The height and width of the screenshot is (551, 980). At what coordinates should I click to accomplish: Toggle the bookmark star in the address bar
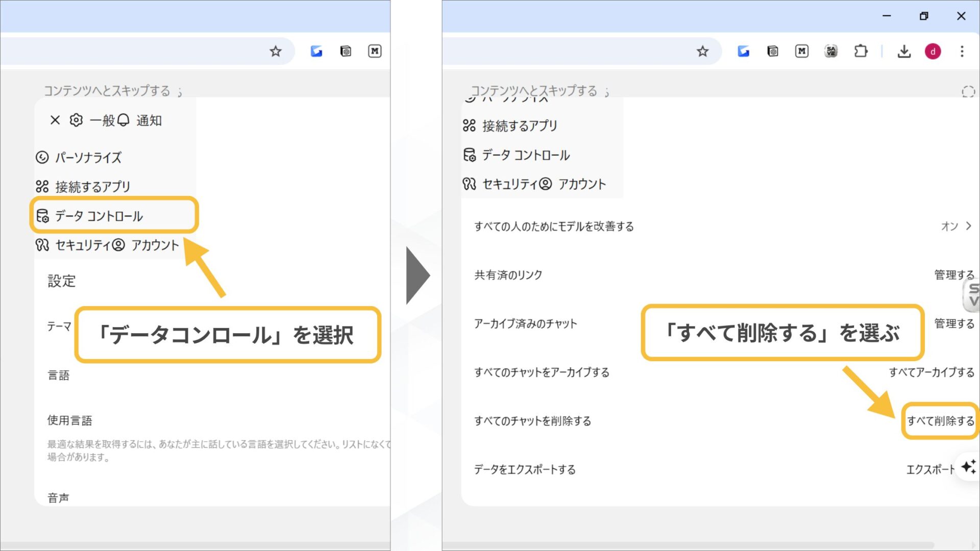click(x=703, y=51)
